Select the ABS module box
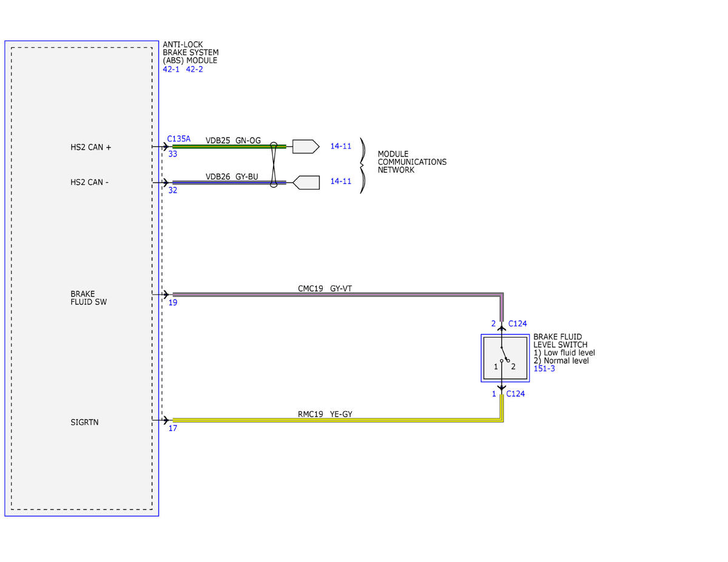The height and width of the screenshot is (562, 728). pyautogui.click(x=82, y=278)
